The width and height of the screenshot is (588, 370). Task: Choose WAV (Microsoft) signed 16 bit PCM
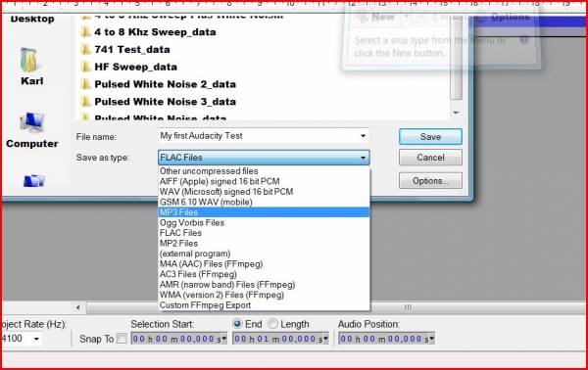point(264,192)
